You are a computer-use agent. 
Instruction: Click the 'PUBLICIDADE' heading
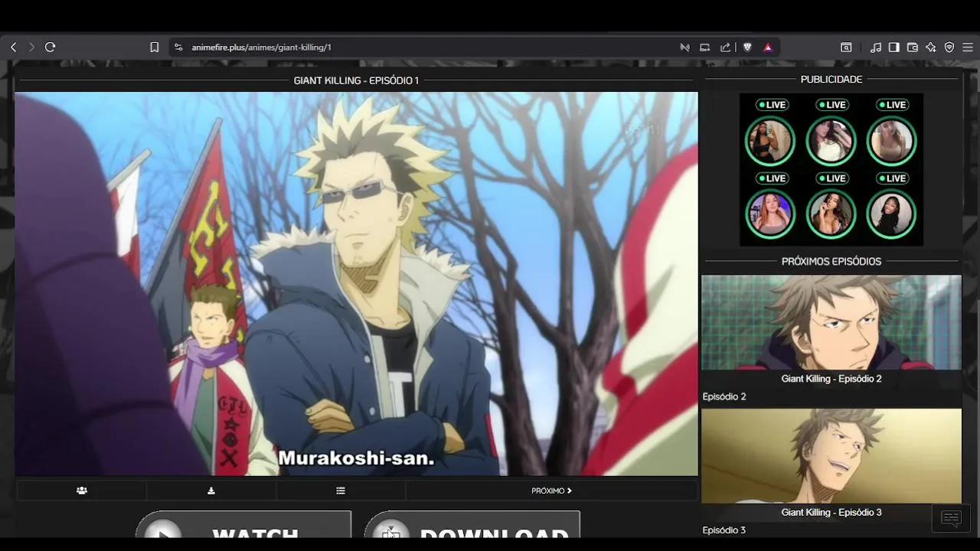831,80
